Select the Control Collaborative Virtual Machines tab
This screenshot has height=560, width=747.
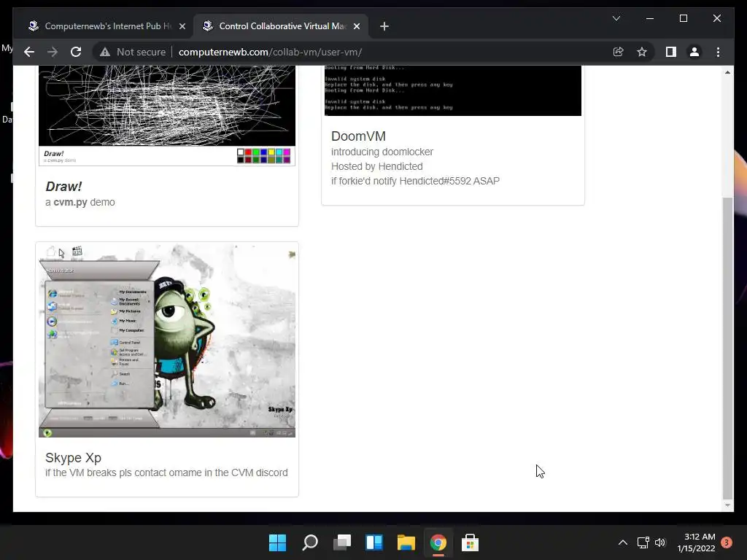click(x=281, y=26)
